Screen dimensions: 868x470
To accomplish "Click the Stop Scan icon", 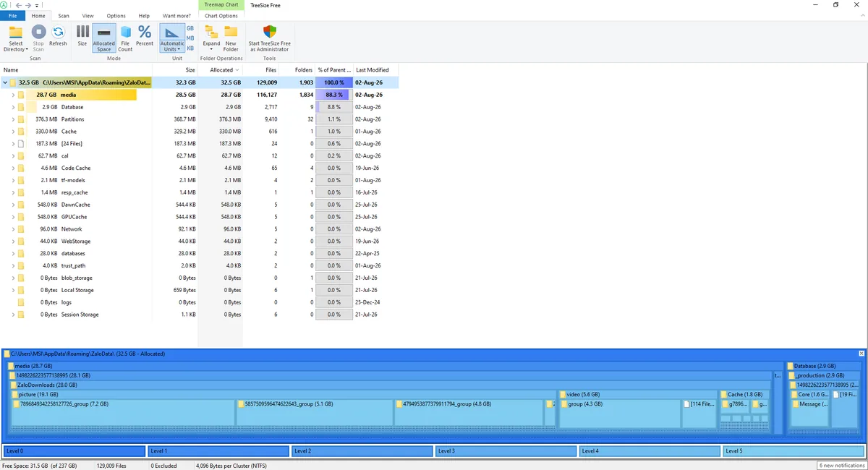I will pyautogui.click(x=38, y=32).
